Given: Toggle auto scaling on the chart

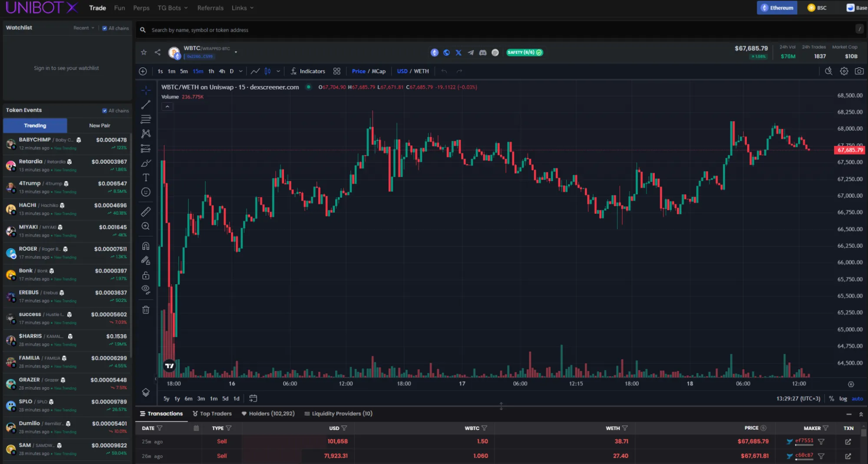Looking at the screenshot, I should tap(858, 398).
